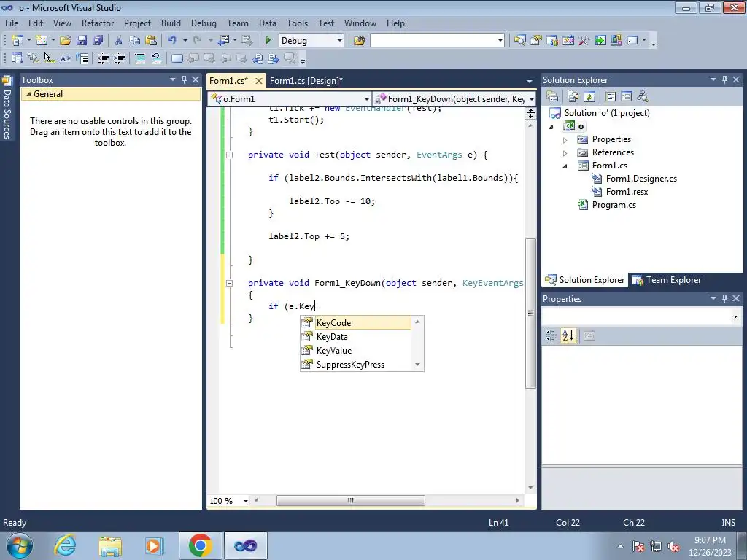Cut selection with the scissors icon
This screenshot has width=747, height=560.
pyautogui.click(x=118, y=41)
